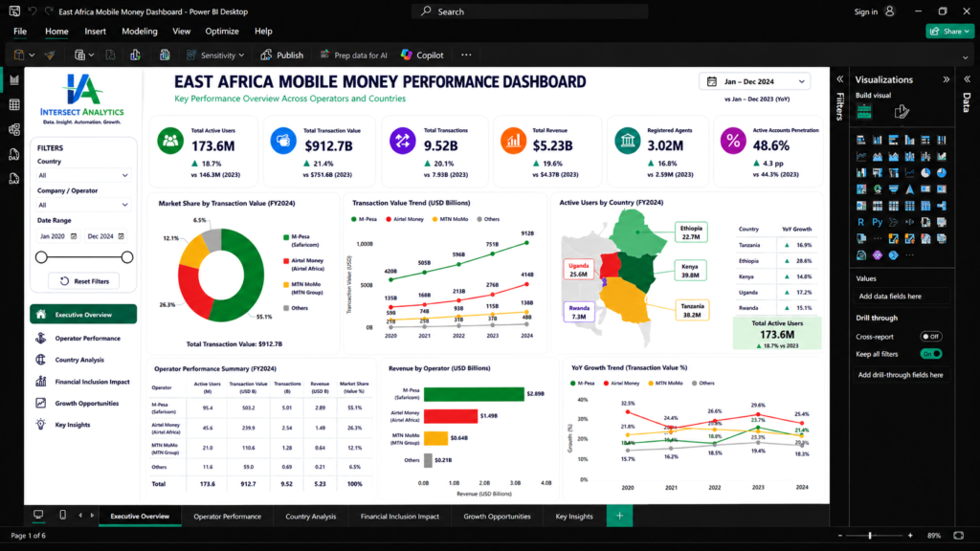Open Report view in left rail
The width and height of the screenshot is (980, 551).
(x=14, y=80)
